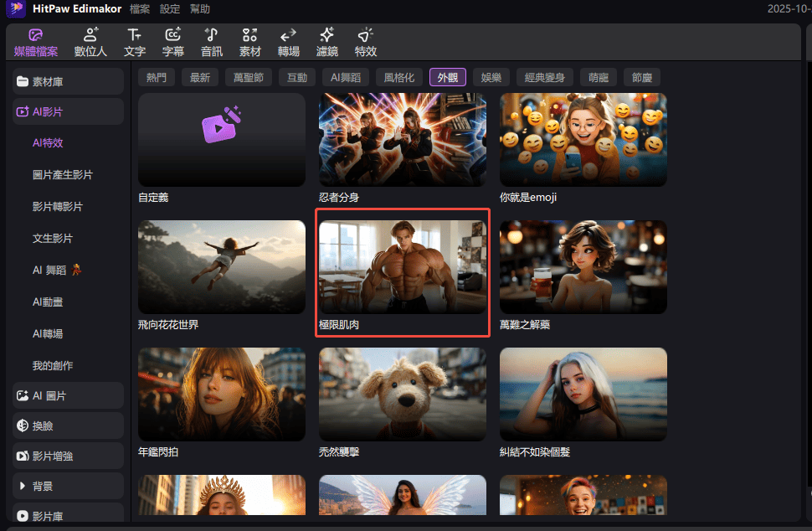Select the 文字 text tool
The height and width of the screenshot is (531, 812).
[134, 41]
